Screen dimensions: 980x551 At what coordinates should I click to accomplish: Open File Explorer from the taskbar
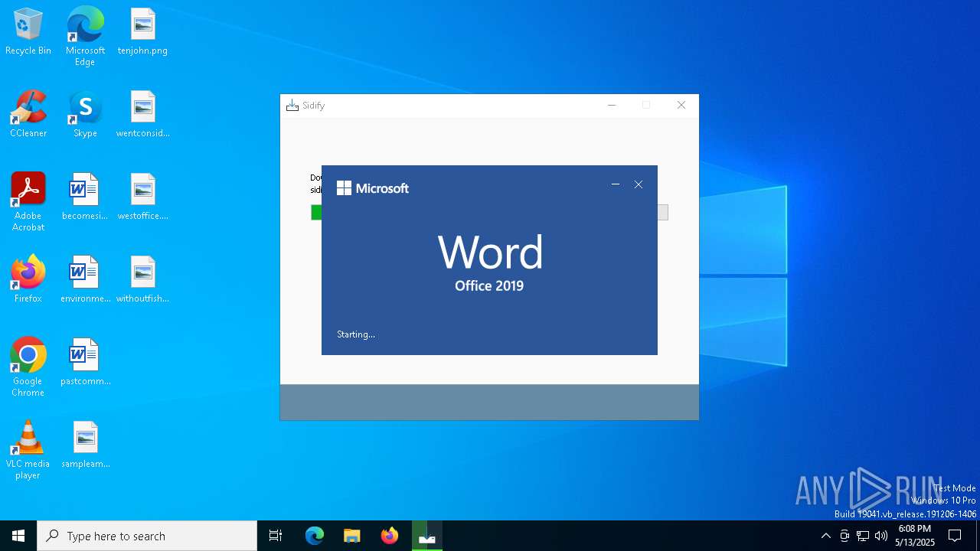352,536
